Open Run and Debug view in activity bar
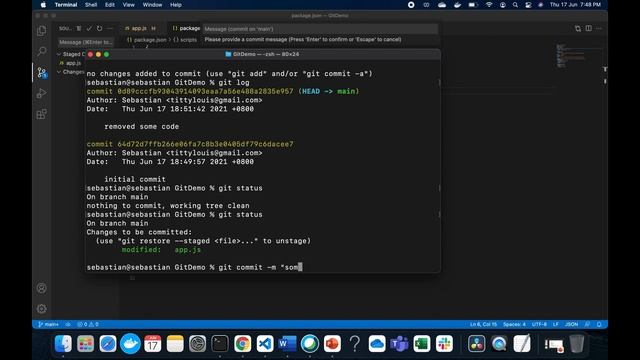This screenshot has height=360, width=640. 42,93
